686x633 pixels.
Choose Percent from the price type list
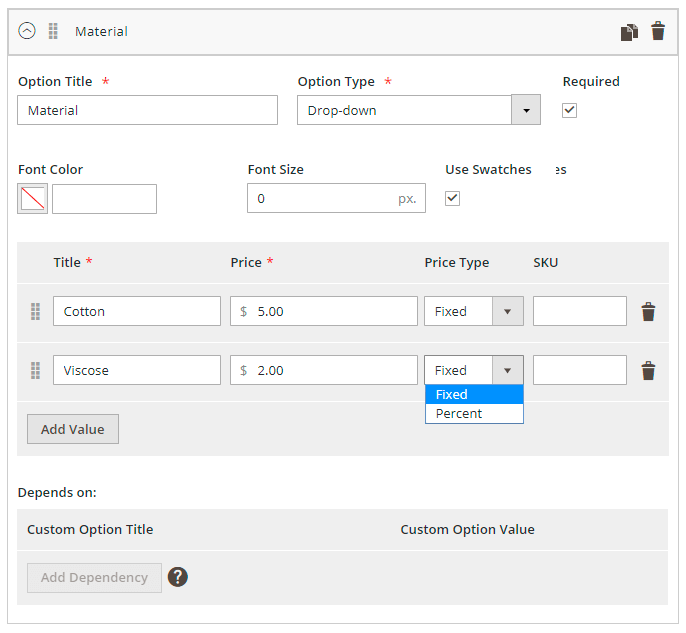point(474,414)
